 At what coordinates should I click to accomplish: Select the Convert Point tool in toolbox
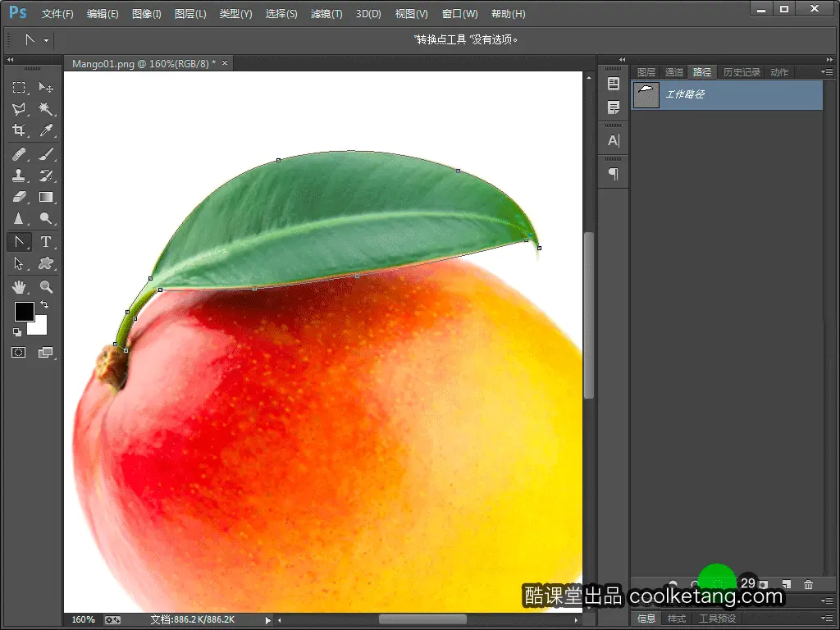tap(19, 242)
